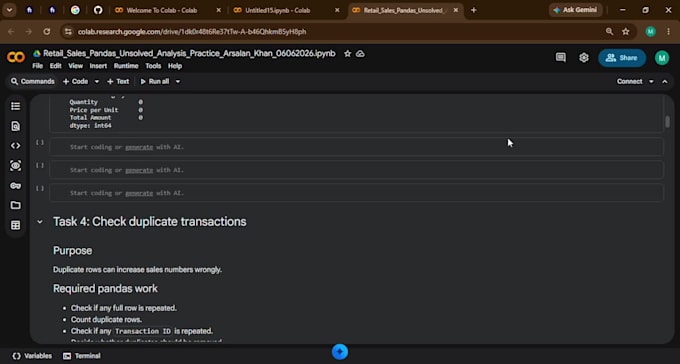Viewport: 680px width, 364px height.
Task: Open Chrome menu three dots
Action: (x=669, y=32)
